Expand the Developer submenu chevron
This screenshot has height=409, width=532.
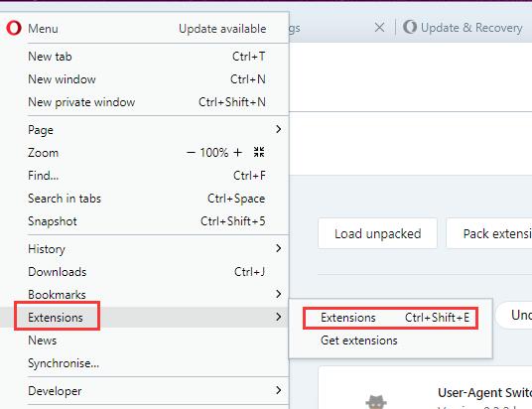tap(279, 390)
